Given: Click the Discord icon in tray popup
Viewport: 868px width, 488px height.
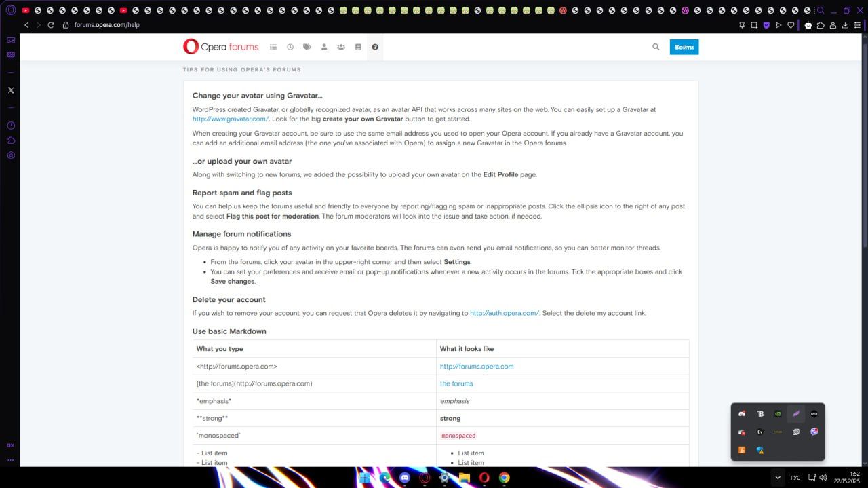Looking at the screenshot, I should click(742, 413).
